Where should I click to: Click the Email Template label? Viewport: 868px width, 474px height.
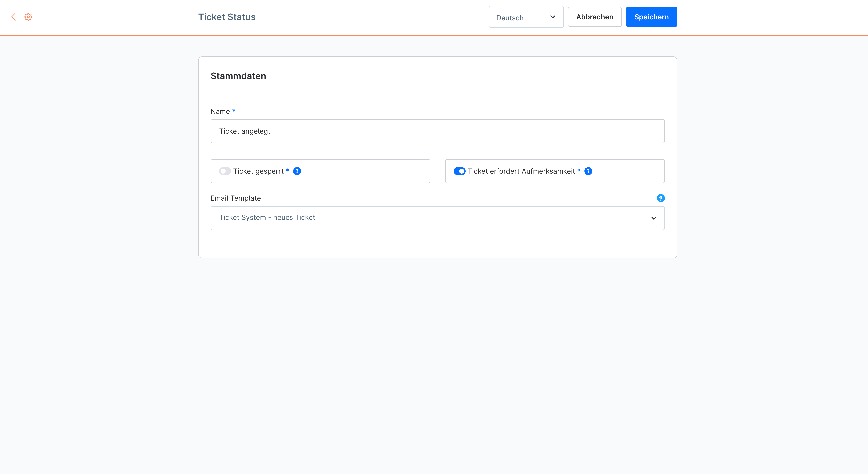(236, 198)
